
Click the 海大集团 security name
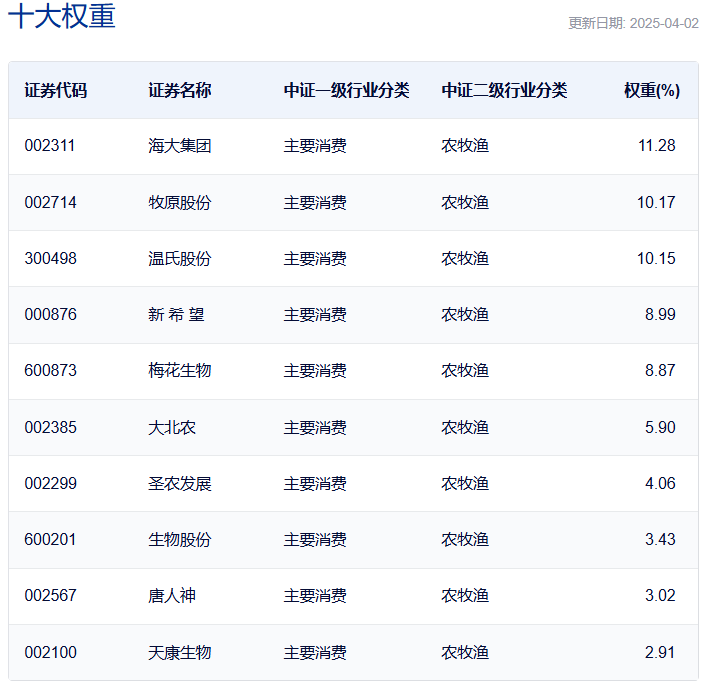tap(180, 146)
